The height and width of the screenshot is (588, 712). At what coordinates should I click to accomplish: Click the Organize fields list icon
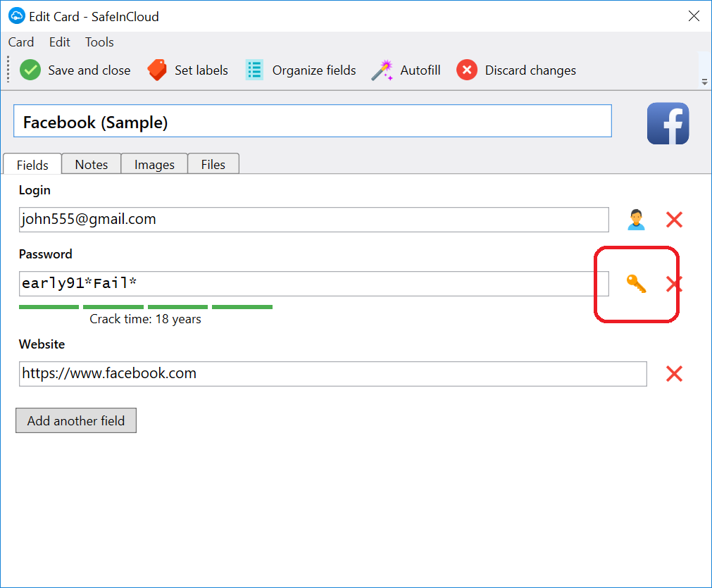coord(254,70)
